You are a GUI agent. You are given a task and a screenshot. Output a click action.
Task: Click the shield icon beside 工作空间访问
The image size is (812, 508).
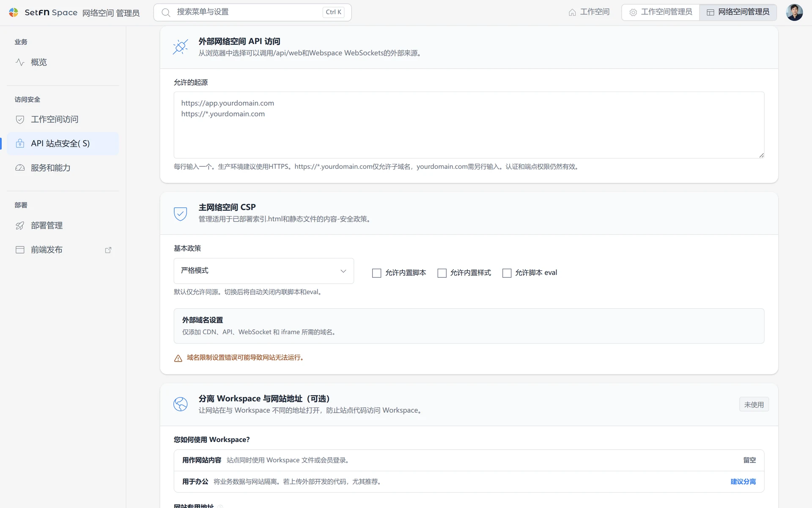tap(20, 119)
